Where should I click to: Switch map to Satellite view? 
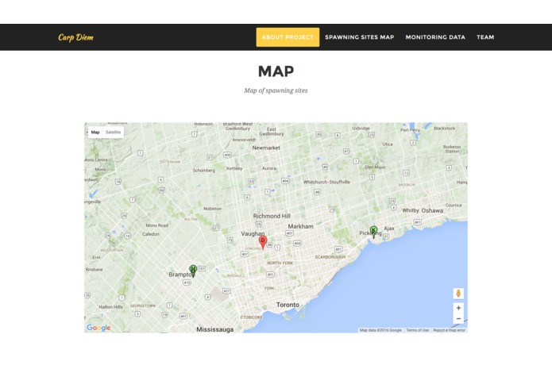pos(113,133)
